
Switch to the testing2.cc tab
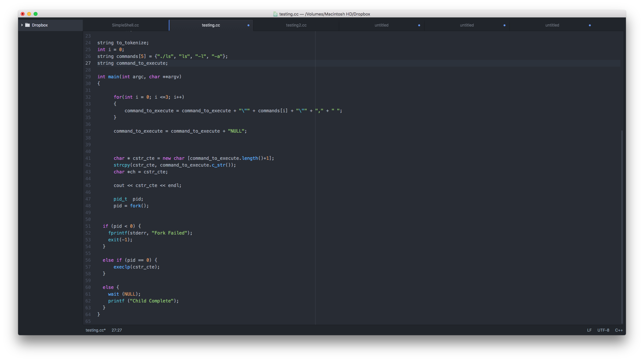tap(296, 25)
